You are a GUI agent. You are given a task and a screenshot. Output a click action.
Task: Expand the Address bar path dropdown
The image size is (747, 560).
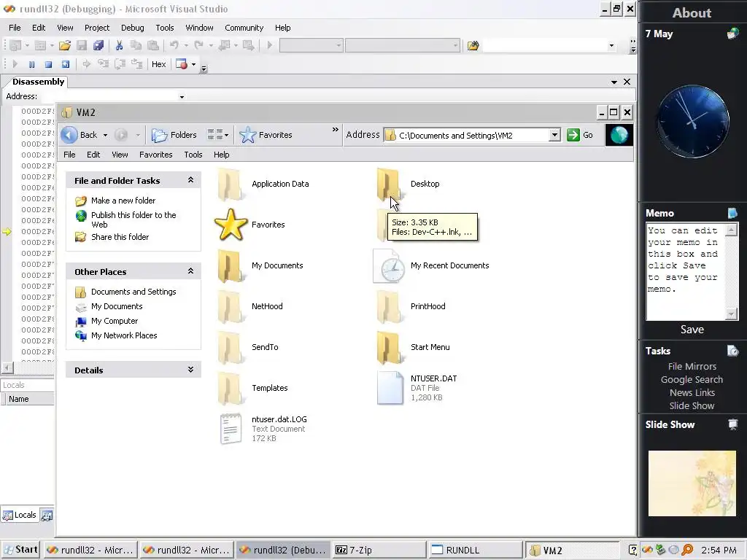554,135
